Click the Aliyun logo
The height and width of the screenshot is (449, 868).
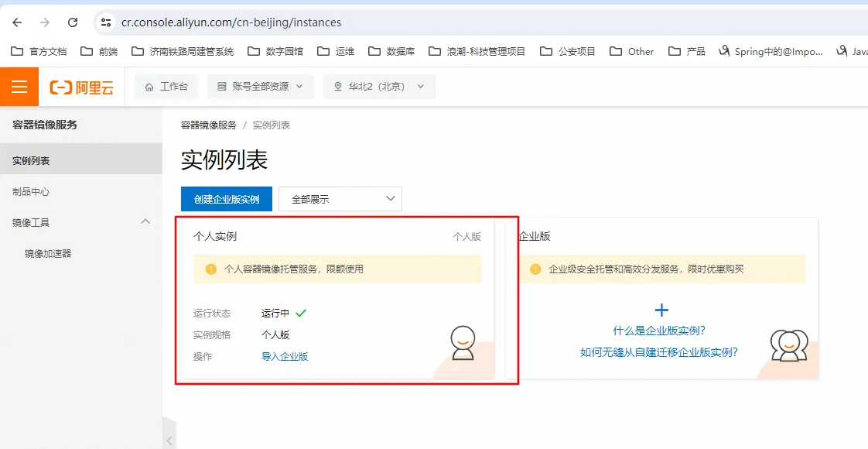(82, 87)
